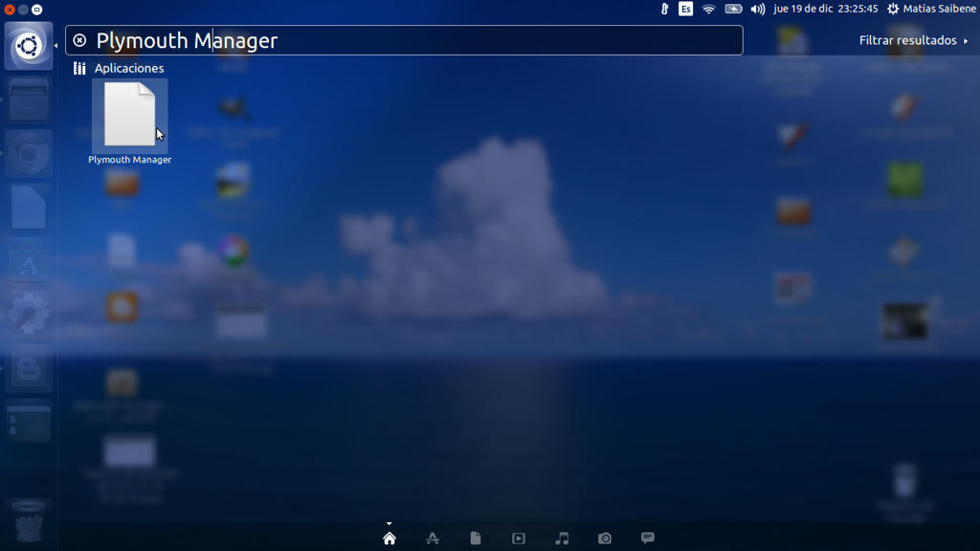
Task: Click inside the Plymouth Manager search box
Action: [404, 40]
